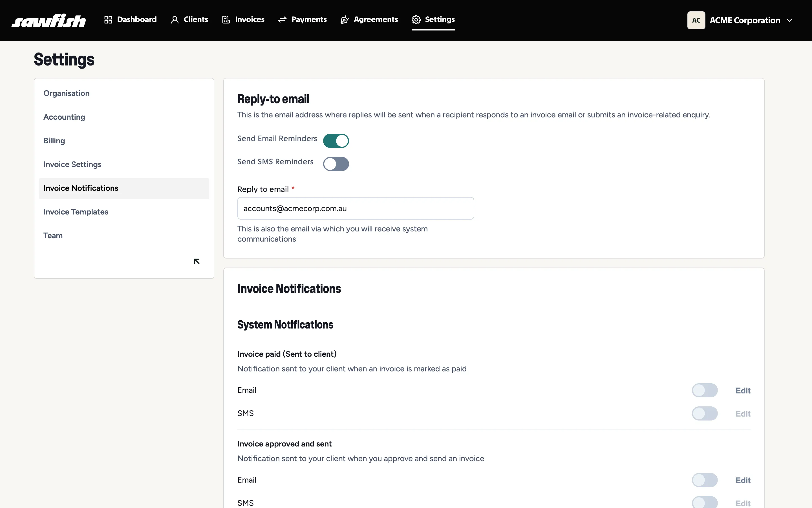Viewport: 812px width, 508px height.
Task: Navigate to Payments
Action: (302, 20)
